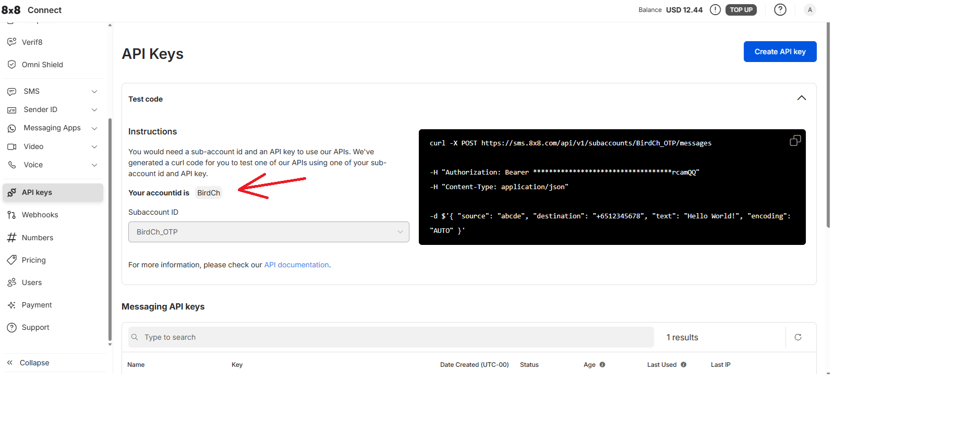Open the Support page
This screenshot has height=432, width=980.
coord(53,327)
